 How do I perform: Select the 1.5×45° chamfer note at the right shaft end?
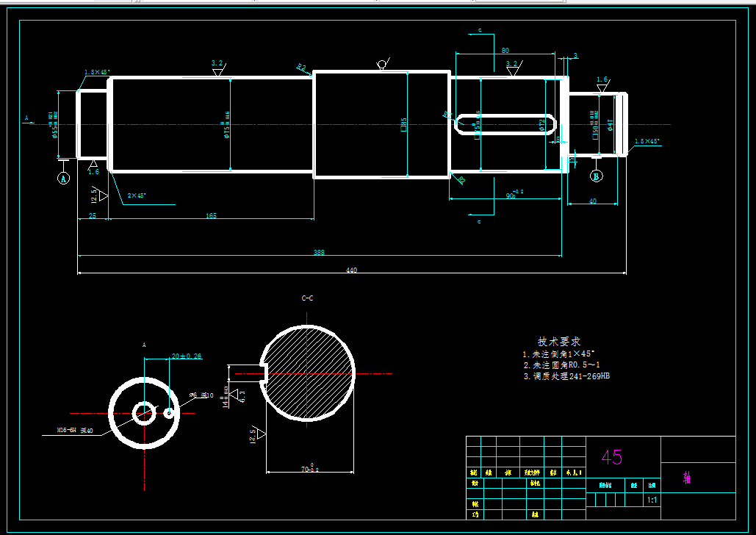coord(647,141)
